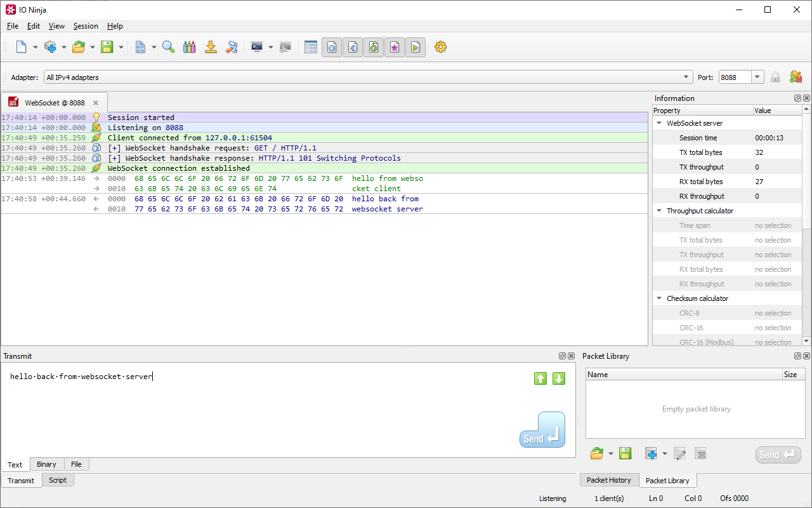This screenshot has height=508, width=812.
Task: Open the View menu
Action: click(56, 26)
